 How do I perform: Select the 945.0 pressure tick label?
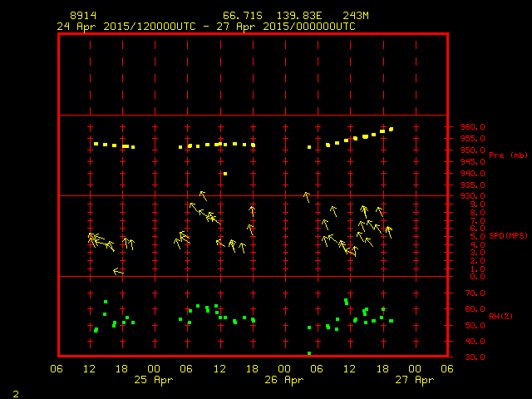472,162
